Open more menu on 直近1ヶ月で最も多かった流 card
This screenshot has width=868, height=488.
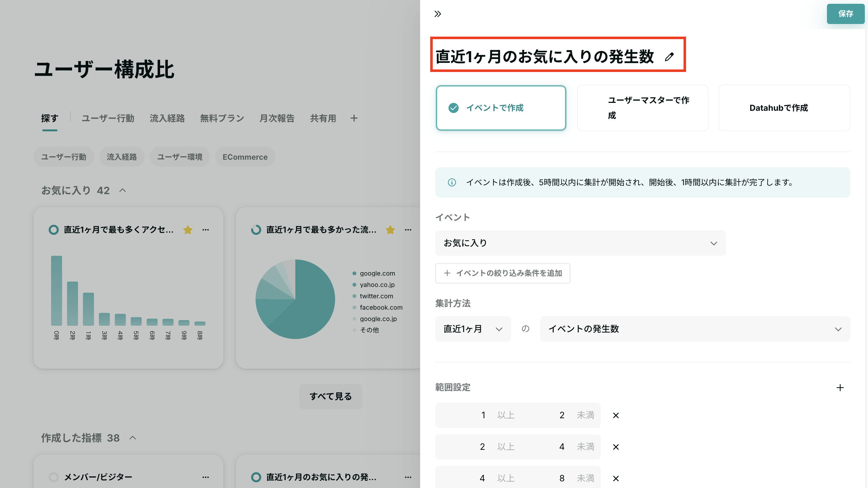408,230
